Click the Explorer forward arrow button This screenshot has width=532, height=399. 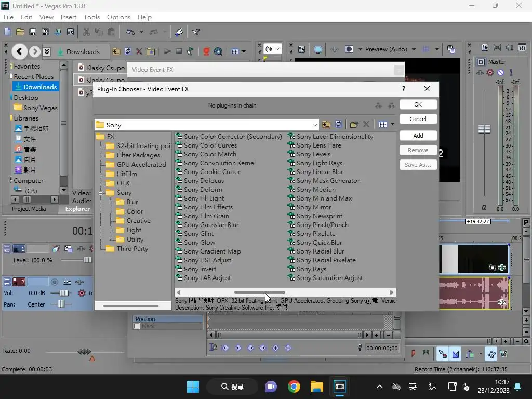click(x=35, y=51)
